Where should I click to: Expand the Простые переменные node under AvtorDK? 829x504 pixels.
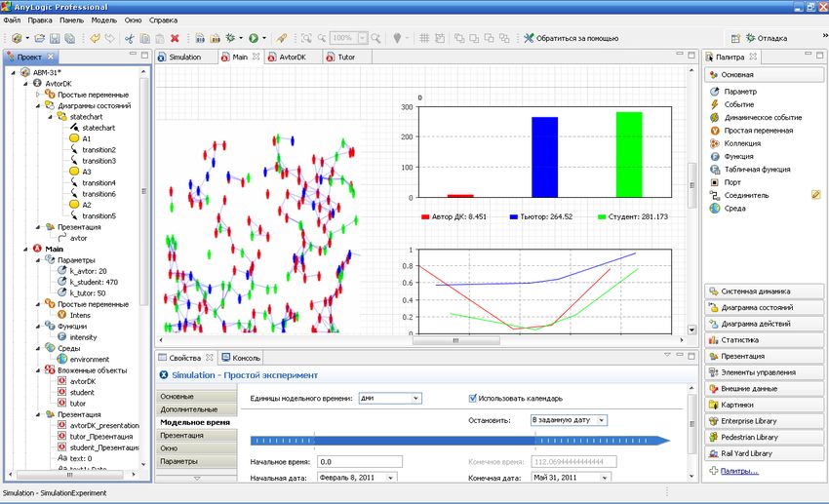point(37,95)
